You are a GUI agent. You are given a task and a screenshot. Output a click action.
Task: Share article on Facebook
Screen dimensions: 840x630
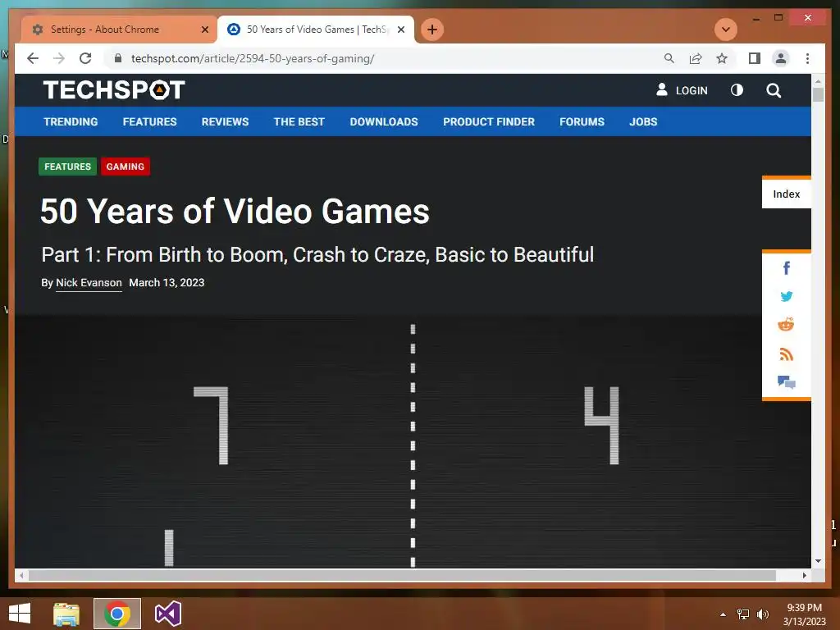pyautogui.click(x=787, y=268)
